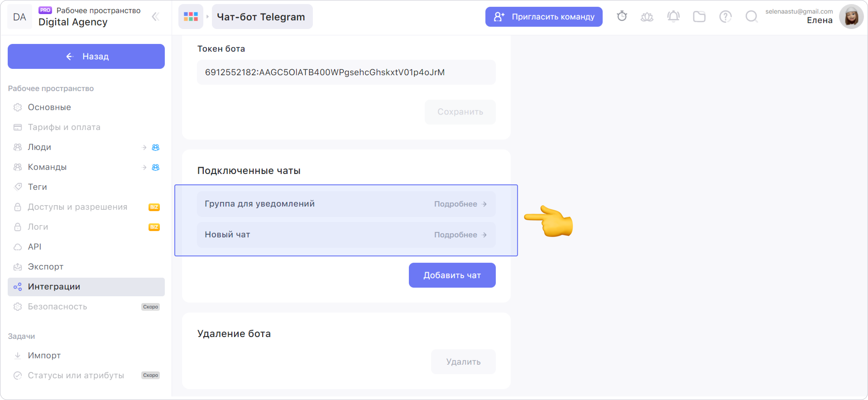This screenshot has width=868, height=400.
Task: Click the PRO badge near workspace name
Action: pos(45,10)
